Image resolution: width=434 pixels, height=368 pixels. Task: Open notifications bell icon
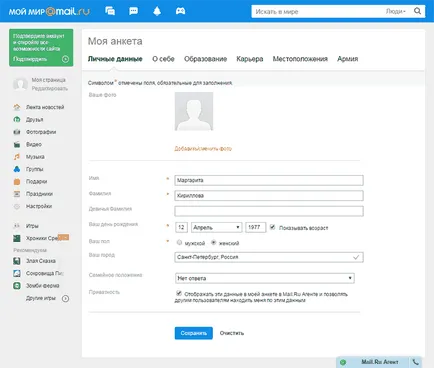pyautogui.click(x=157, y=11)
